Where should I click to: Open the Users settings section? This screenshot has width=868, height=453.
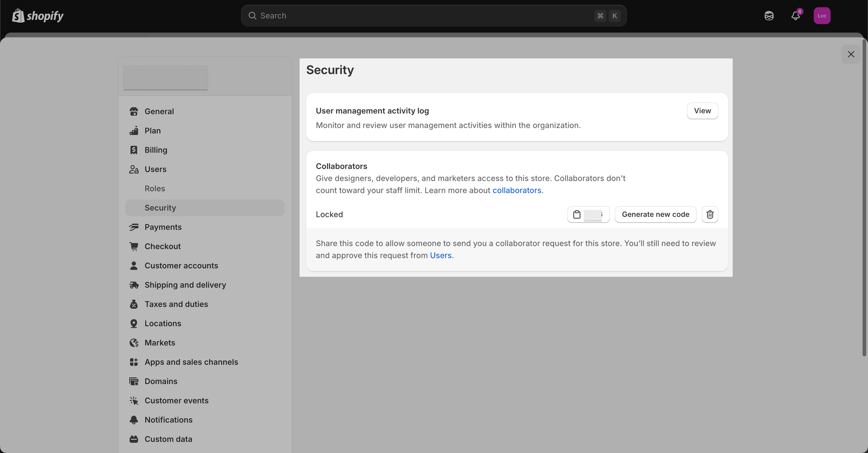155,169
